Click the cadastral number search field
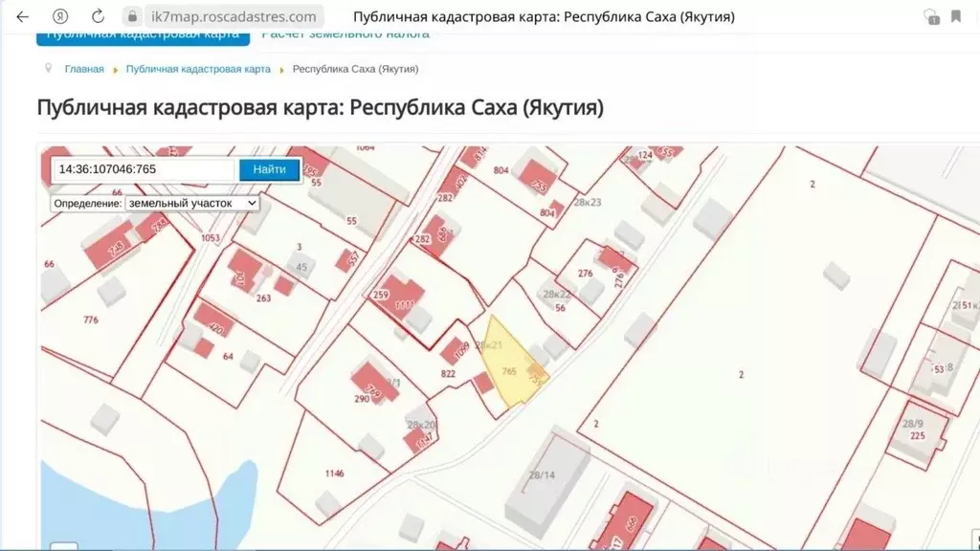The image size is (980, 551). tap(144, 169)
